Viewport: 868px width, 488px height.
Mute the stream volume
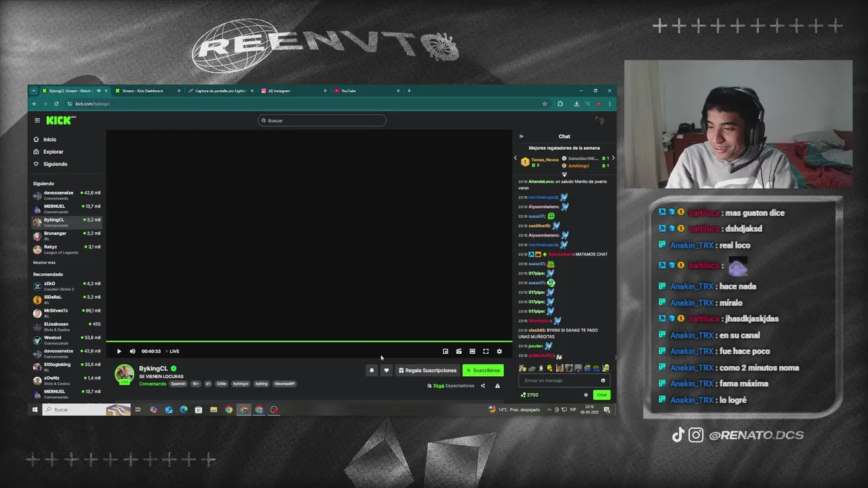132,351
